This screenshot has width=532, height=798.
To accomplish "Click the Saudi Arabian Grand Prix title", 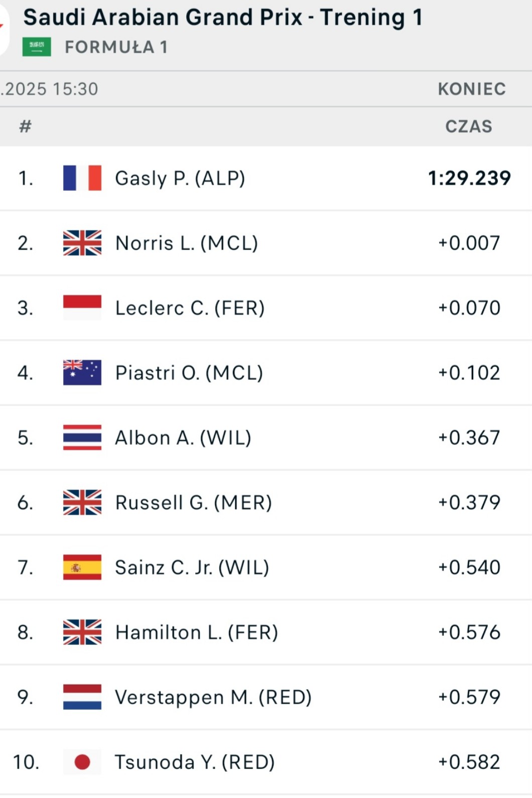I will [223, 18].
